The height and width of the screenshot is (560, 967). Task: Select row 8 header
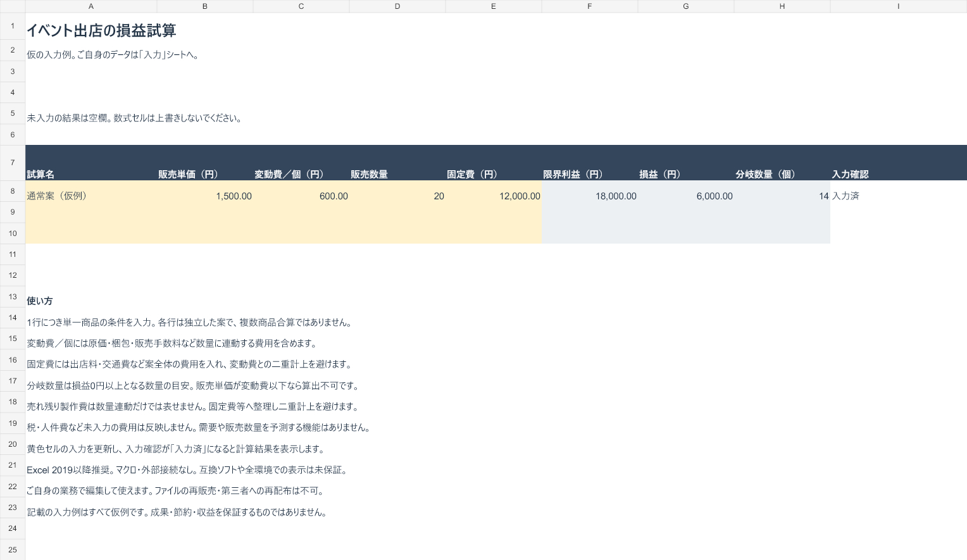coord(13,191)
